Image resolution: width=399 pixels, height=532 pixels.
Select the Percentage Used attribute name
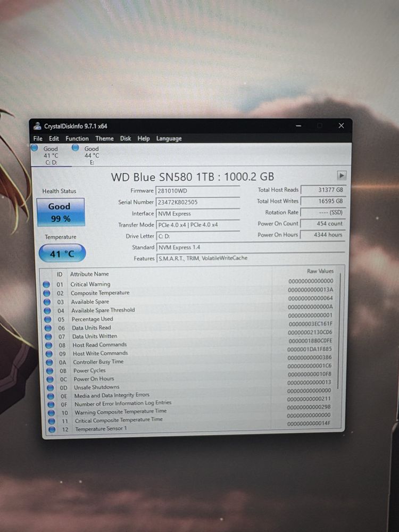pos(92,319)
